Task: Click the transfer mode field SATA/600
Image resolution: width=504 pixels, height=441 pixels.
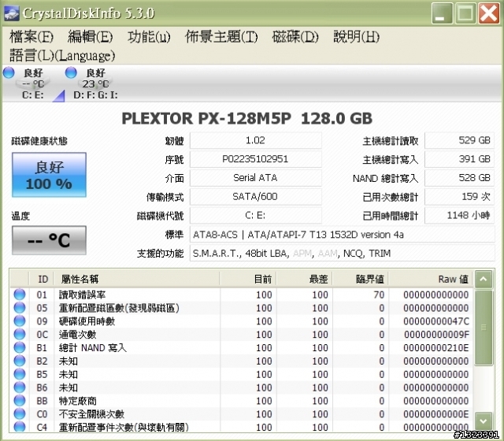Action: pyautogui.click(x=255, y=196)
